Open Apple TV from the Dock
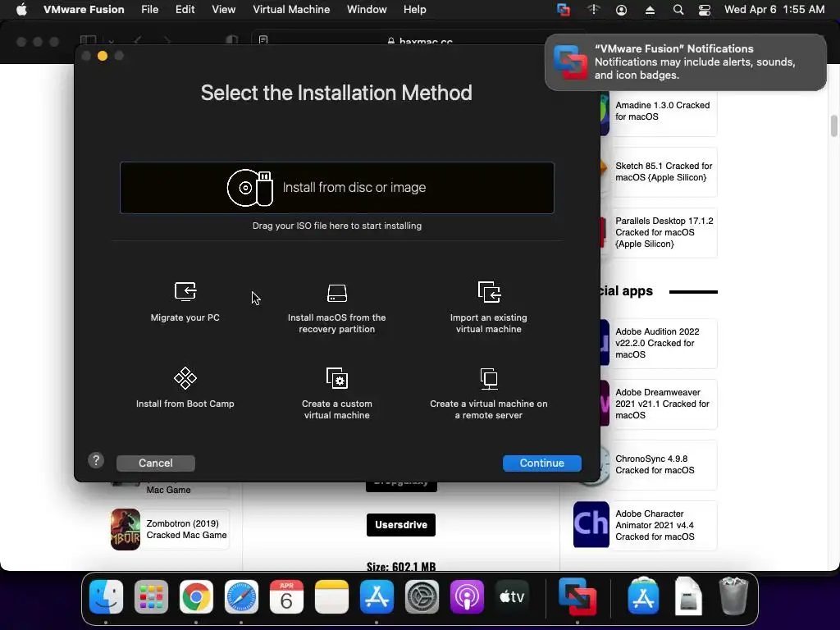This screenshot has height=630, width=840. [512, 596]
